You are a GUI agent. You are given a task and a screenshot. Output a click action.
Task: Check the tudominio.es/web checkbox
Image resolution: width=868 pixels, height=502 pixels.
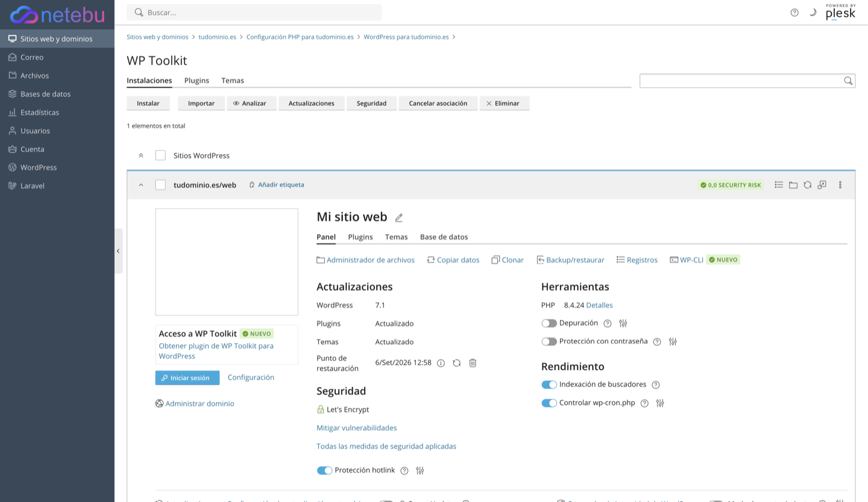click(x=160, y=185)
